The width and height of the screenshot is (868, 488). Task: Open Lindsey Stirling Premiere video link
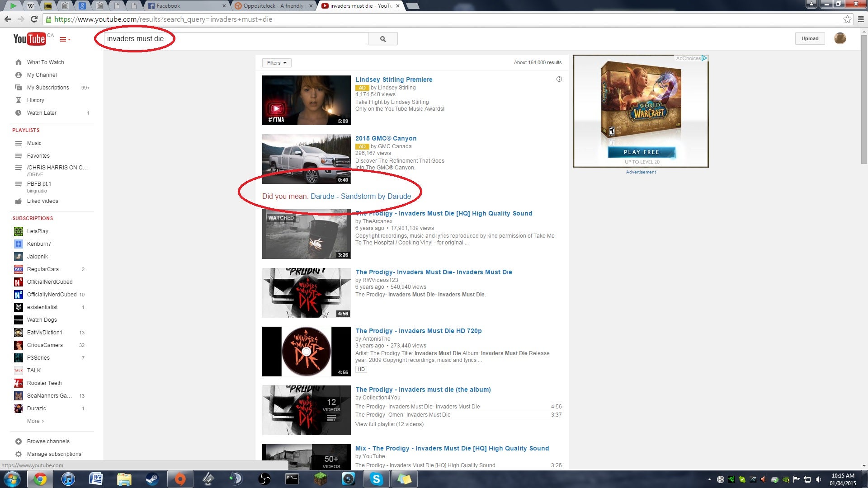(x=394, y=80)
